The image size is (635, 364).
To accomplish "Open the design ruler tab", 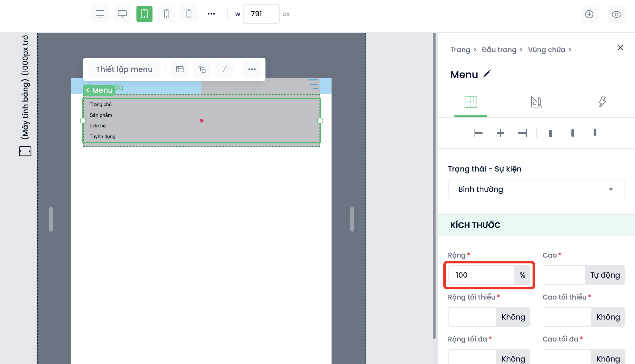I will [x=536, y=102].
